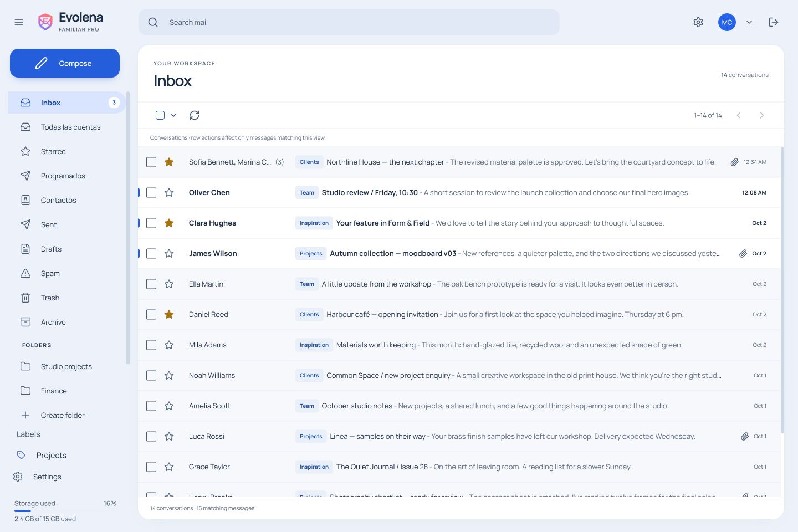Open the Inbox folder

[66, 103]
